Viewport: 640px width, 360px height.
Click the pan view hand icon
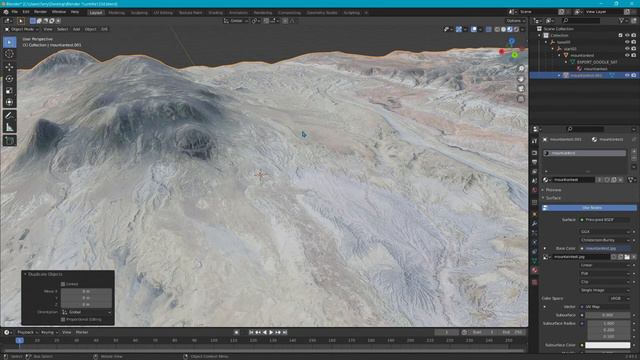tap(521, 79)
